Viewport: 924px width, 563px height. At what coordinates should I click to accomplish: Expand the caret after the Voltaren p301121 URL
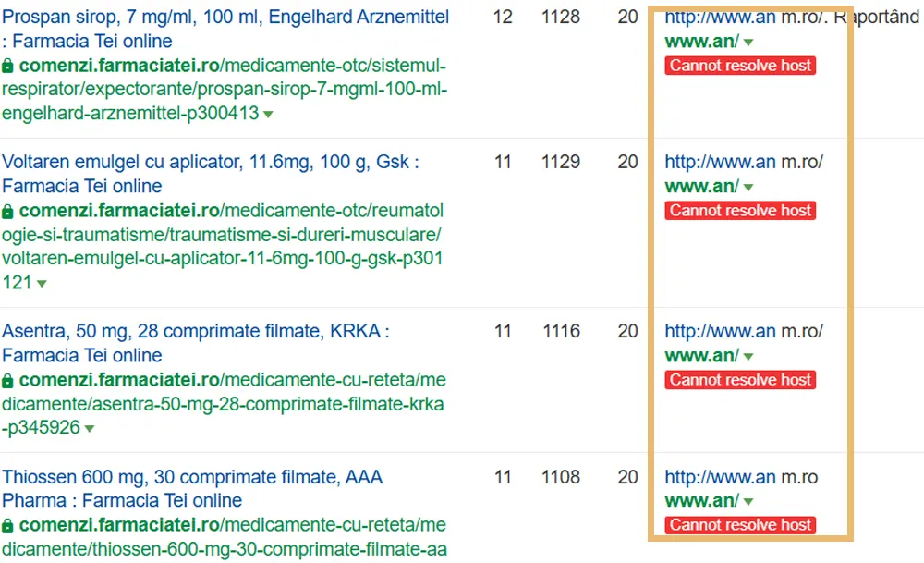(41, 284)
